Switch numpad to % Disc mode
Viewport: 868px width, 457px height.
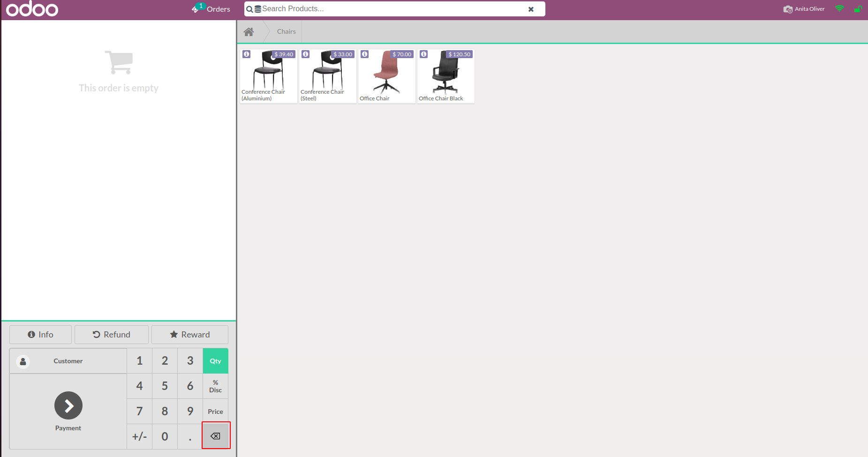click(216, 386)
